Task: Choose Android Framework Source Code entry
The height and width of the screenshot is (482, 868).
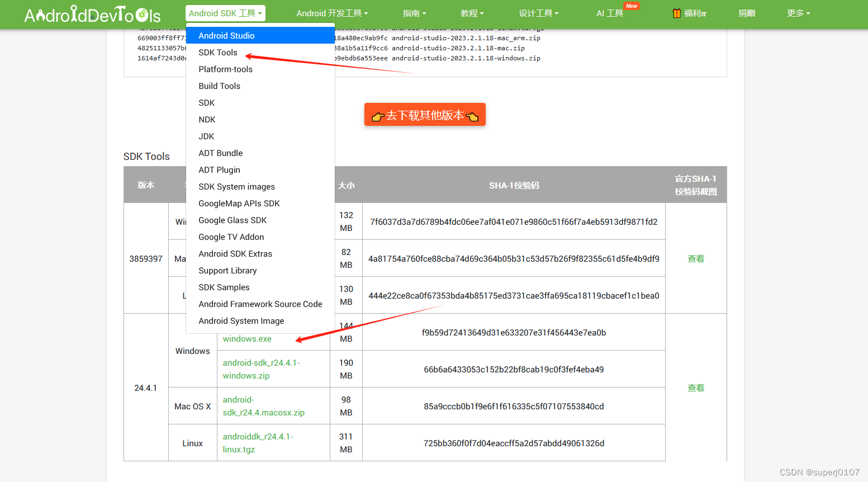Action: 260,304
